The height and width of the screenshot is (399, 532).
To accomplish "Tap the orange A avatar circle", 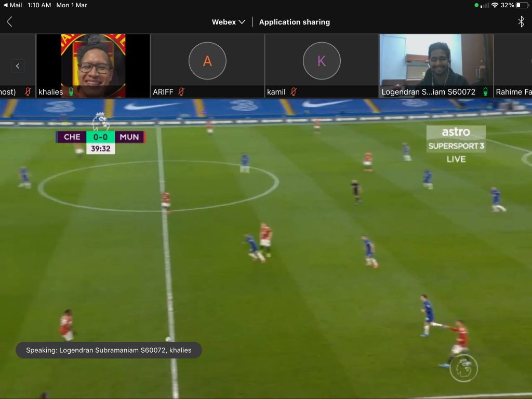I will pos(207,61).
